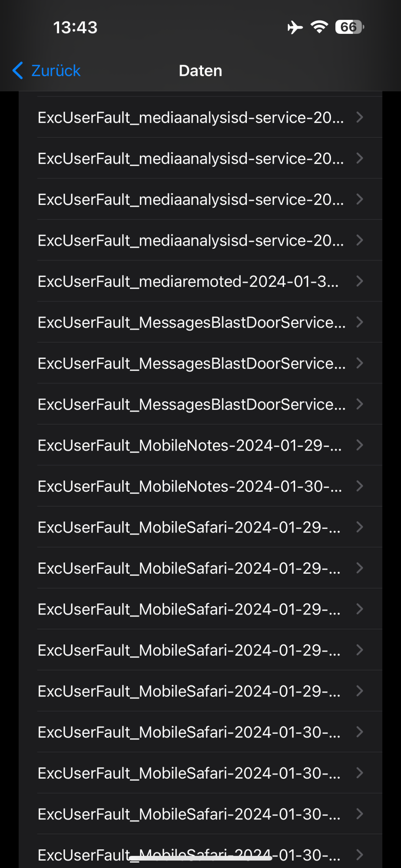Open the MobileNotes-2024-01-29 log entry
This screenshot has height=868, width=401.
click(x=200, y=445)
